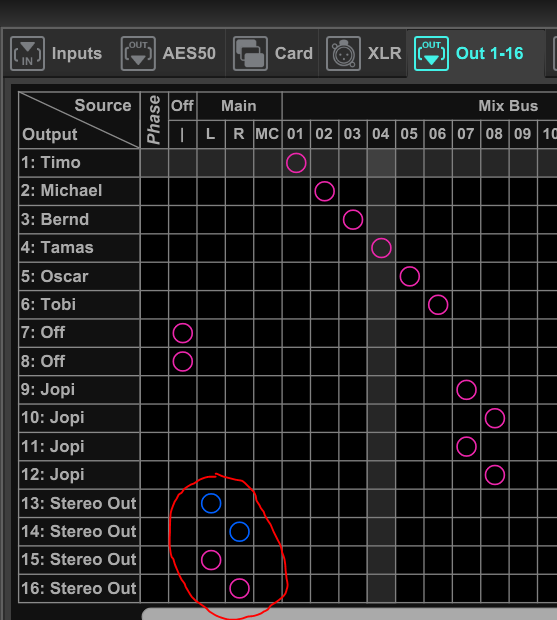Select the Out 1-16 icon
Screen dimensions: 557x620
431,53
